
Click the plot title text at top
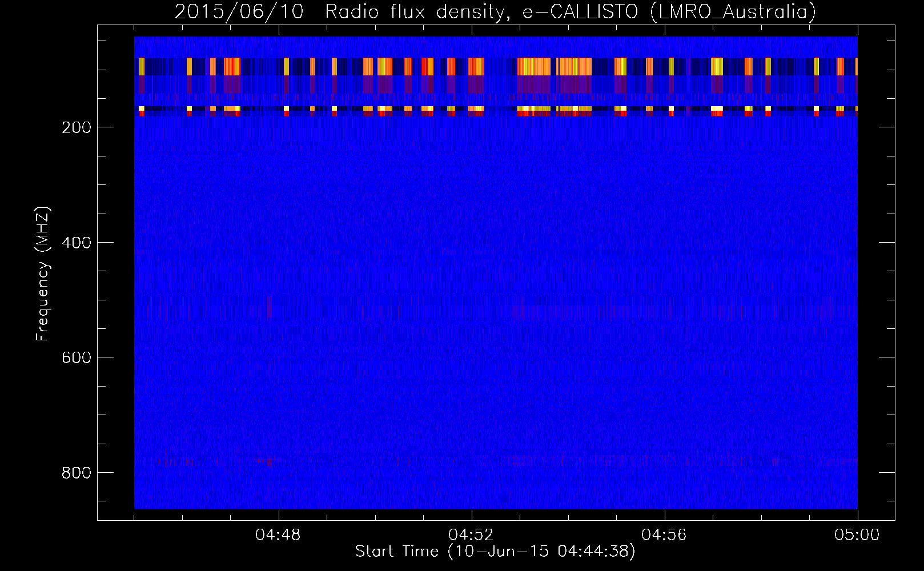[495, 11]
